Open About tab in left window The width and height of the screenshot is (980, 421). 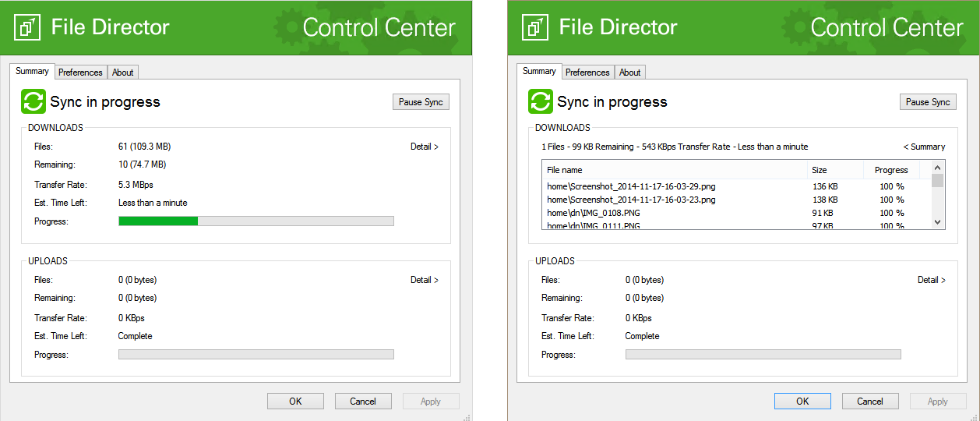click(122, 73)
